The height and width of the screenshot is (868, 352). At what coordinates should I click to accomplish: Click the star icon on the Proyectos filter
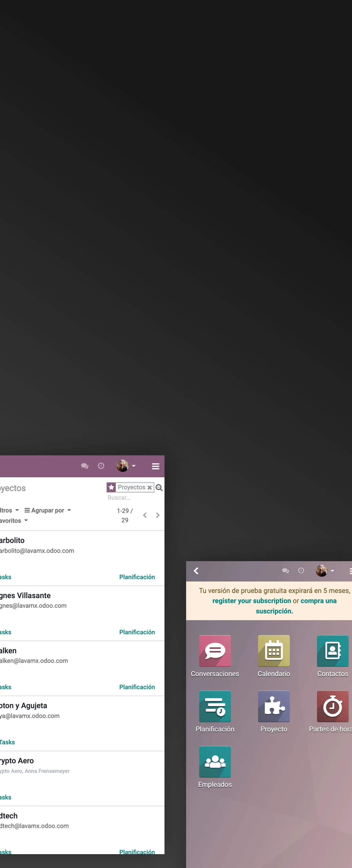click(111, 487)
